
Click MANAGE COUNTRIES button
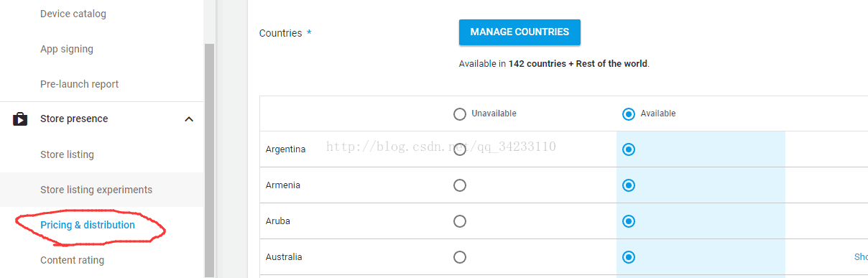(x=520, y=32)
